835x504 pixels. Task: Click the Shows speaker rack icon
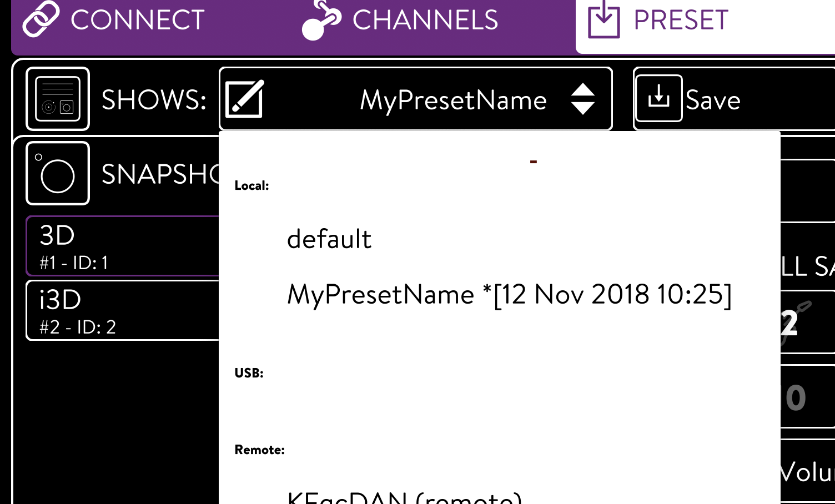click(58, 99)
